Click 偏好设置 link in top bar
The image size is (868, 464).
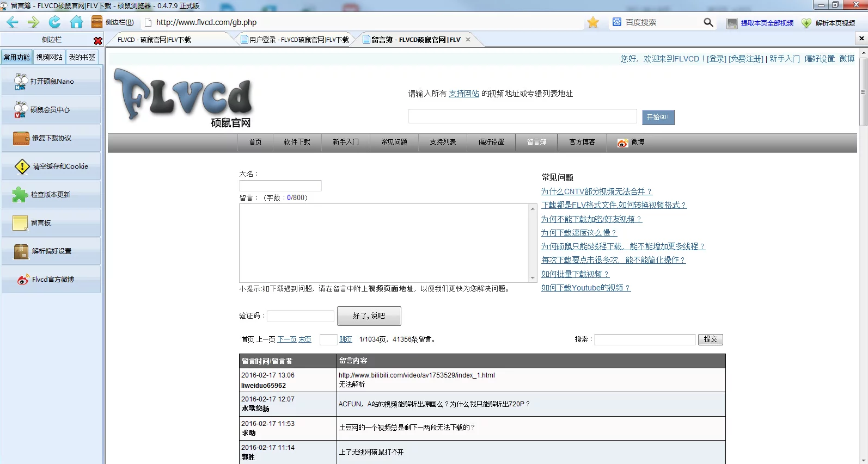(x=820, y=59)
